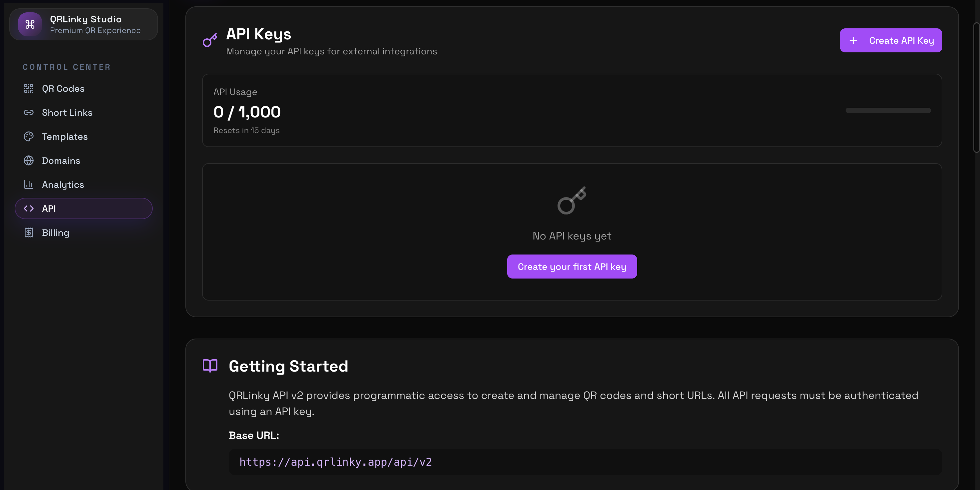Image resolution: width=980 pixels, height=490 pixels.
Task: Click the QR Codes grid icon
Action: (x=29, y=88)
